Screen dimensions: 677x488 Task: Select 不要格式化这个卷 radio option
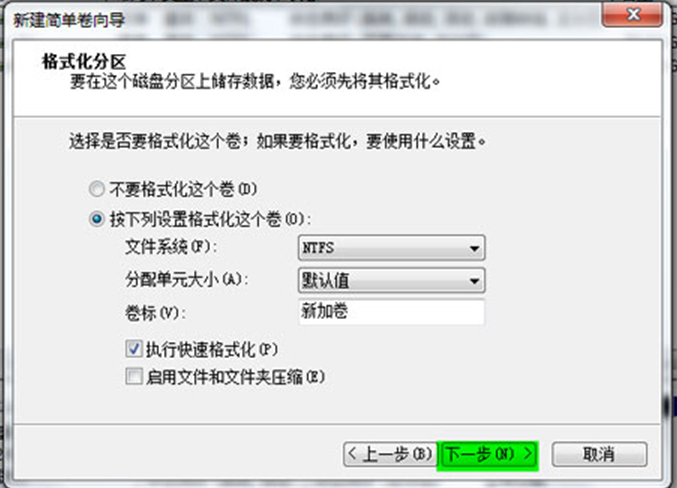pos(97,189)
